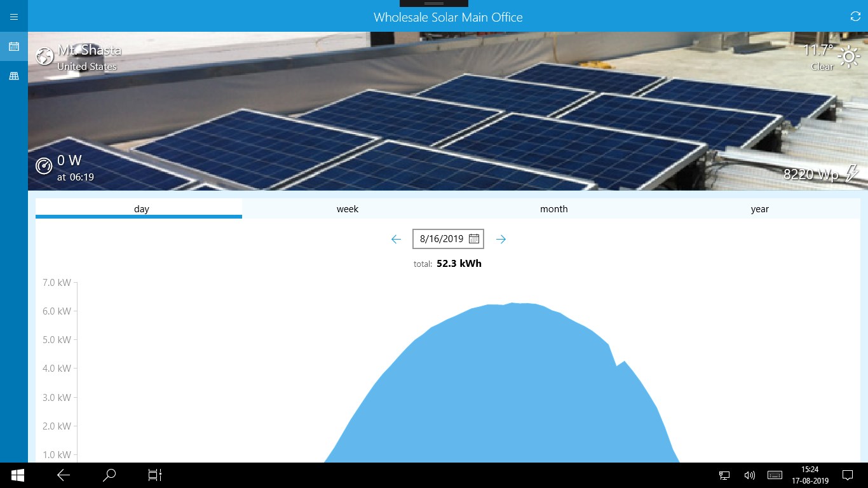Viewport: 868px width, 488px height.
Task: Open the date picker calendar dropdown
Action: click(x=474, y=238)
